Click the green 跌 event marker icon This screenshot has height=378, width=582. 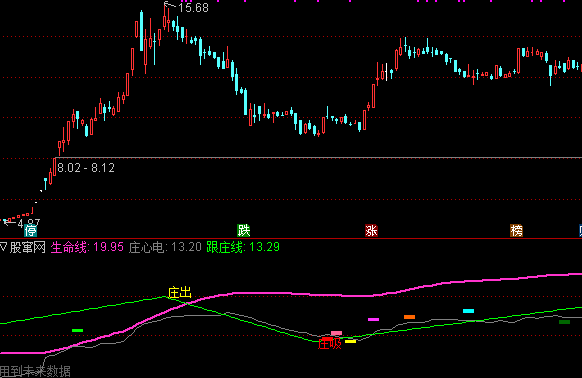(243, 231)
